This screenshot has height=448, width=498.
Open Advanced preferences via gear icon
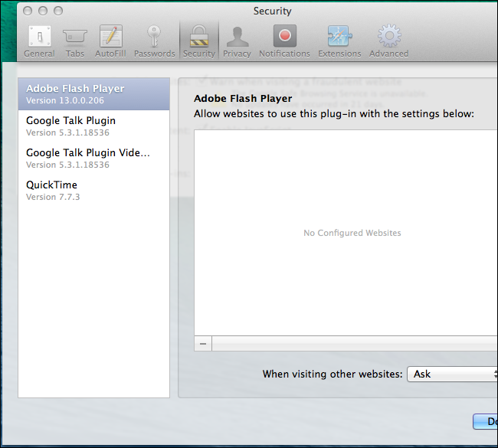click(x=388, y=41)
